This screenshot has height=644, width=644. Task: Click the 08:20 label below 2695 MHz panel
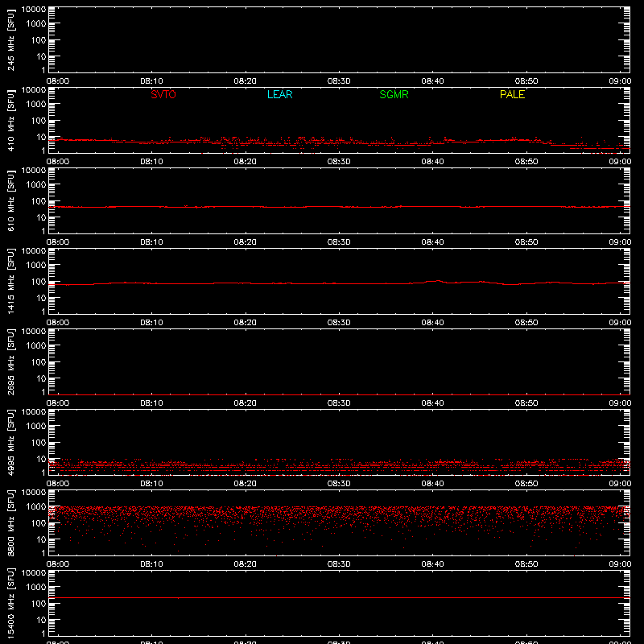point(246,403)
